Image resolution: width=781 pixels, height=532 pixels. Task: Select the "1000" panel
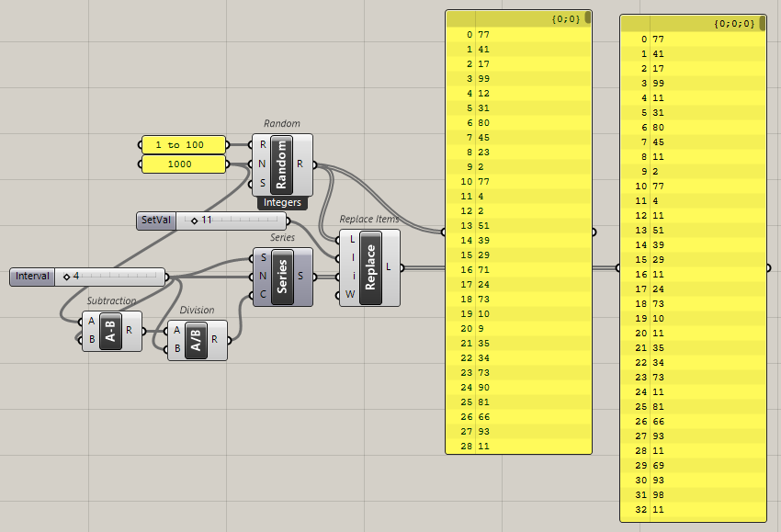pyautogui.click(x=183, y=164)
